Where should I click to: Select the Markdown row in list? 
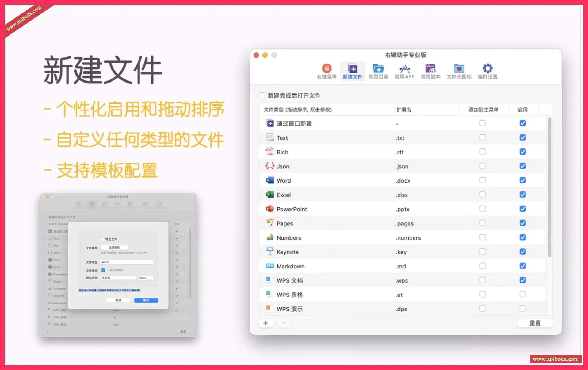click(x=337, y=266)
